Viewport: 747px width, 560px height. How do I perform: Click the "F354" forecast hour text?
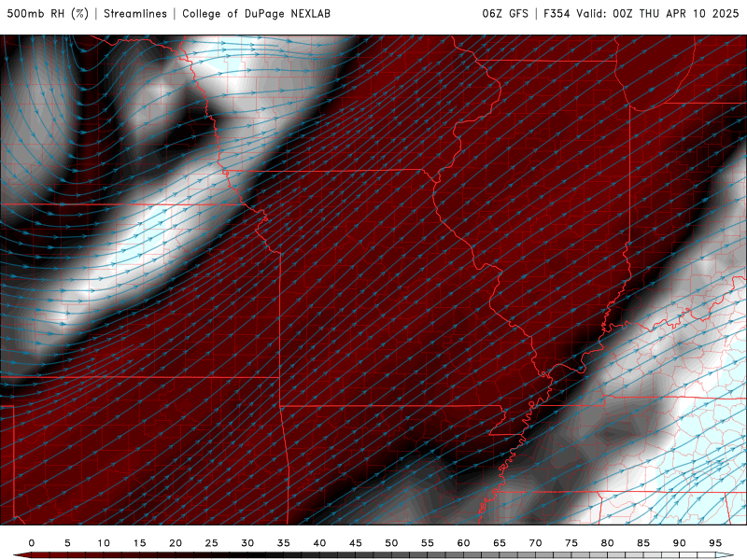pyautogui.click(x=557, y=14)
